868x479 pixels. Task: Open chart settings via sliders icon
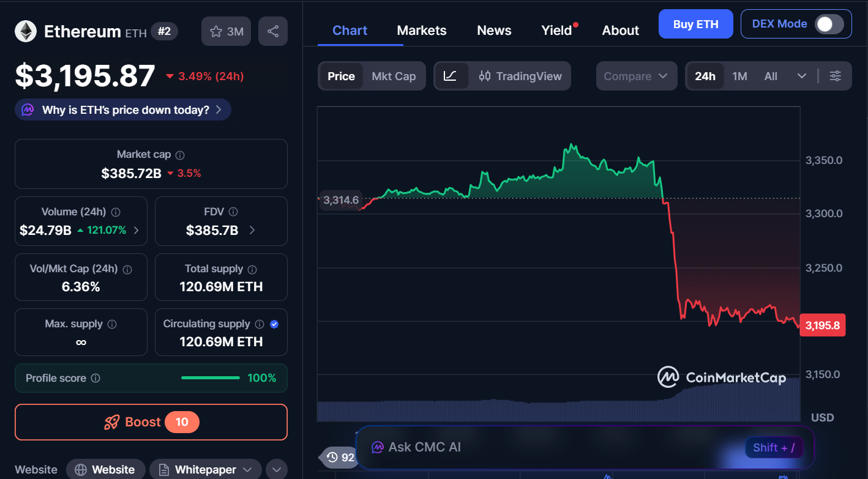click(x=836, y=76)
